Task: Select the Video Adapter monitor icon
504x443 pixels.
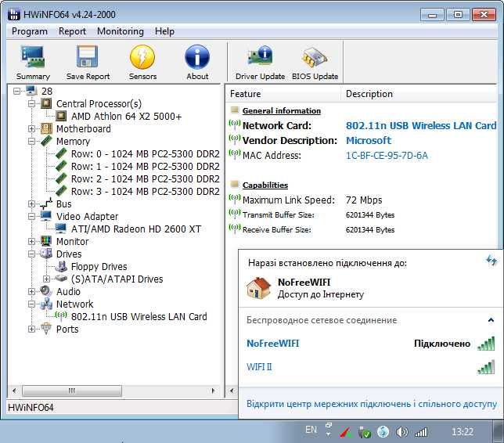Action: [x=46, y=216]
